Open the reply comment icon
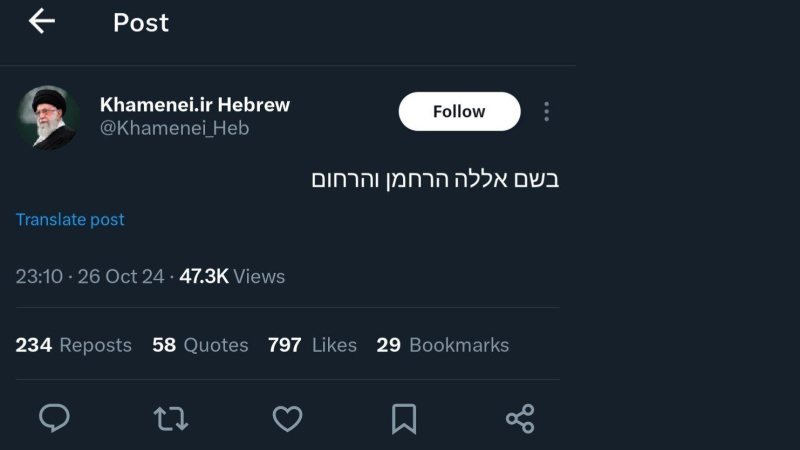The image size is (800, 450). 54,417
